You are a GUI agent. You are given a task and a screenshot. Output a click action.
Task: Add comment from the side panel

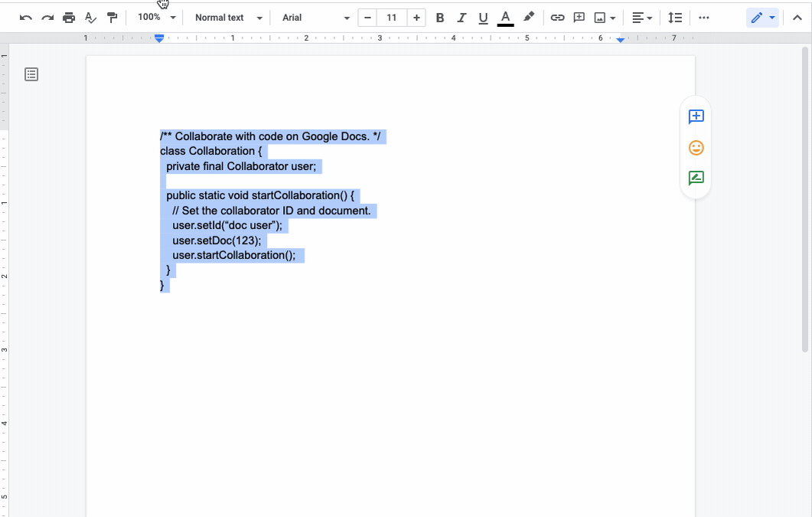(x=696, y=116)
